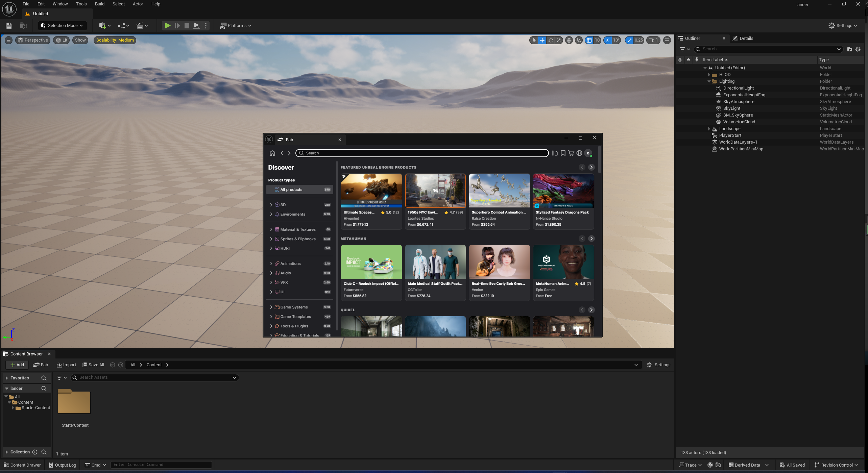This screenshot has height=473, width=868.
Task: Open the 1950s NYC Environment product card
Action: point(435,202)
